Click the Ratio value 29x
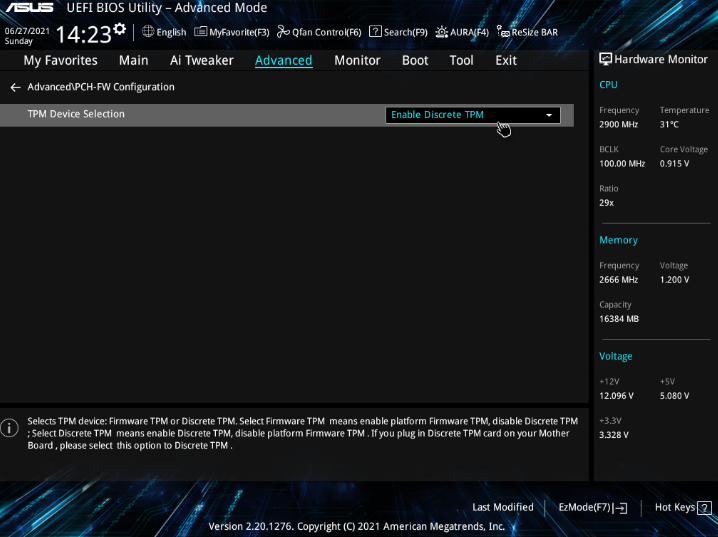The width and height of the screenshot is (718, 537). tap(606, 203)
